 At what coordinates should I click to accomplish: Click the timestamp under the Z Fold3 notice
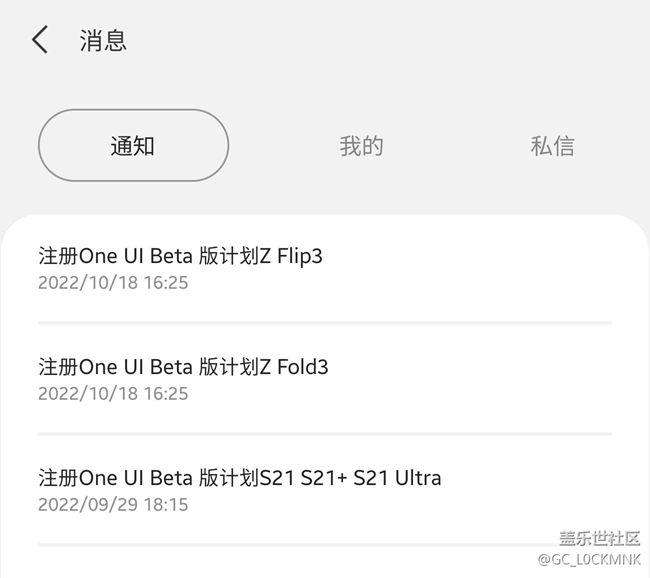[113, 393]
